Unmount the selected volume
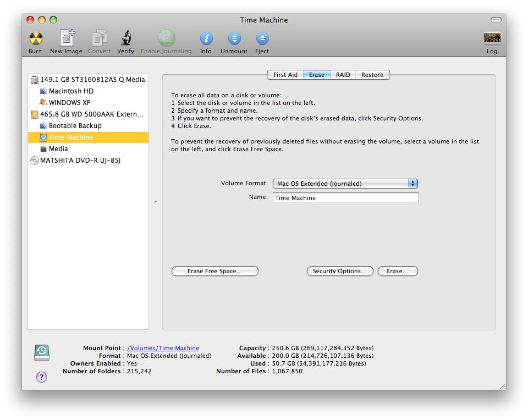Viewport: 528px width, 420px height. click(x=234, y=39)
